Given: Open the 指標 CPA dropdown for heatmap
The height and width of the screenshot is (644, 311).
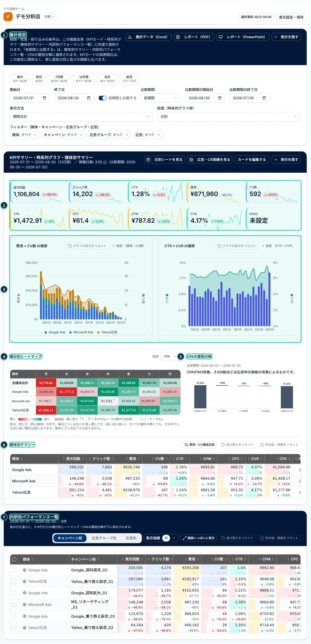Looking at the screenshot, I should click(x=170, y=356).
